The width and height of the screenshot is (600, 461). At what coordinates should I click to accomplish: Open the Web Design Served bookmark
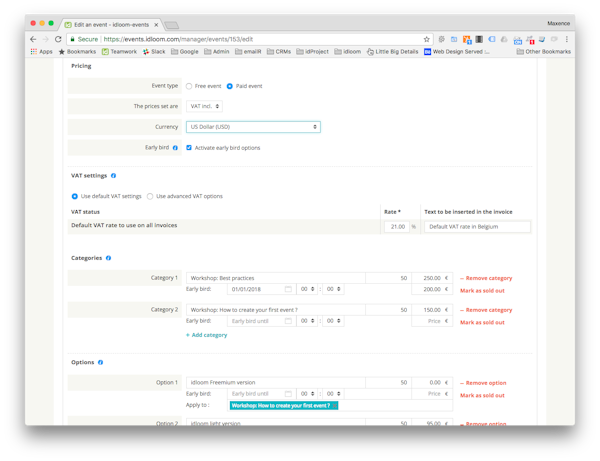pos(457,52)
